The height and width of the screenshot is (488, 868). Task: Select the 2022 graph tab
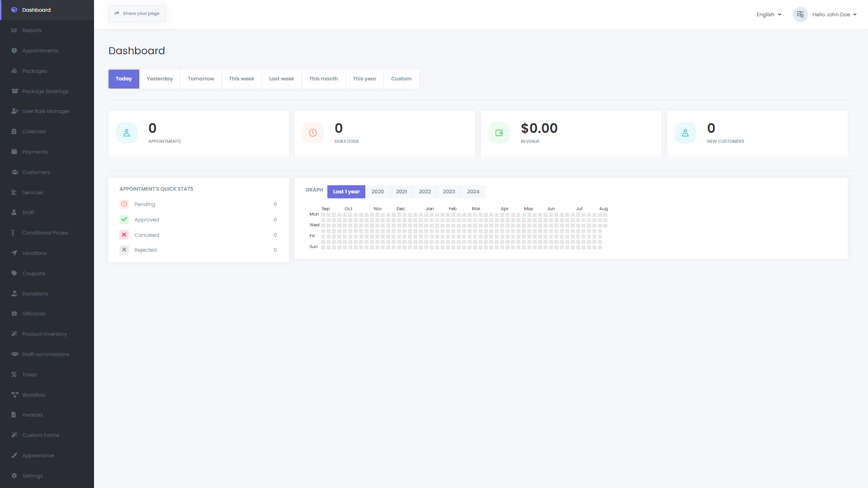point(425,192)
